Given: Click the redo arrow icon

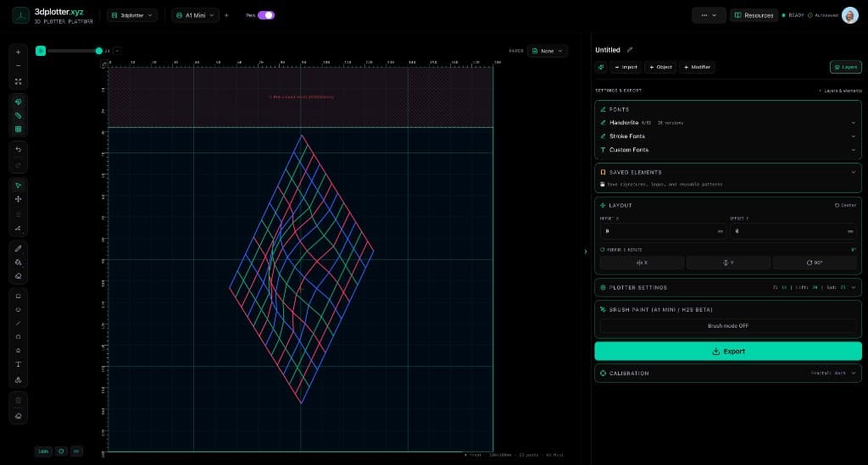Looking at the screenshot, I should click(19, 165).
